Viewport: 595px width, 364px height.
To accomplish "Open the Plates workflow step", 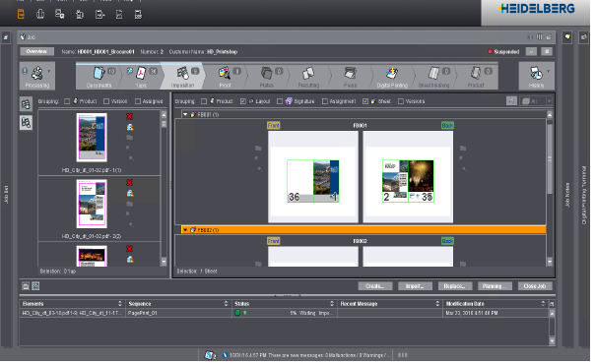I will [x=267, y=76].
